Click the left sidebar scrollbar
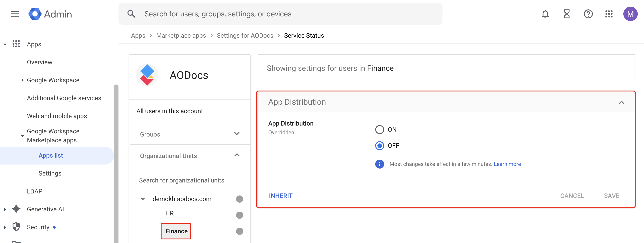Screen dimensions: 644x243 coord(116,164)
